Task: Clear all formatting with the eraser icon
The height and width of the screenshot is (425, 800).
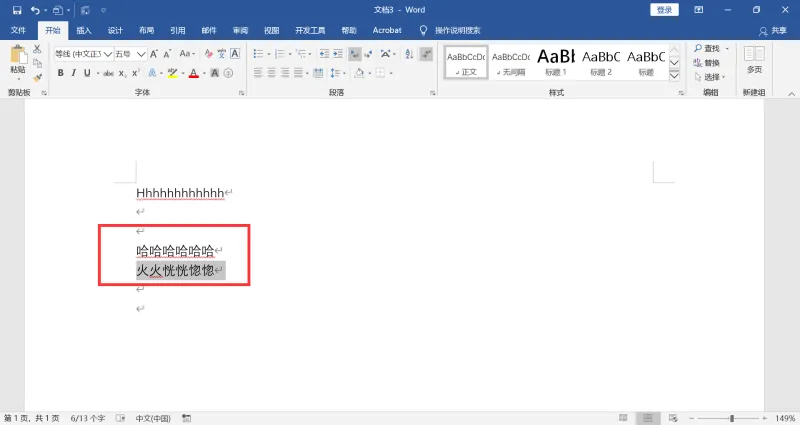Action: coord(208,54)
